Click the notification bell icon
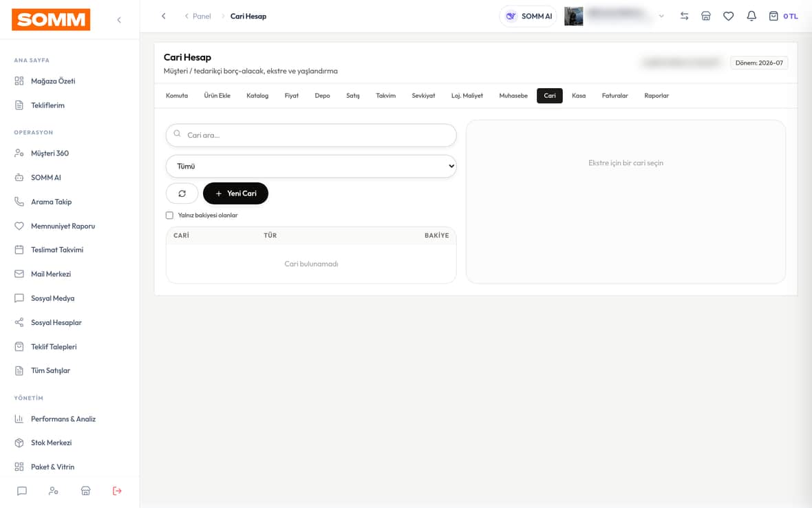812x508 pixels. click(x=751, y=16)
